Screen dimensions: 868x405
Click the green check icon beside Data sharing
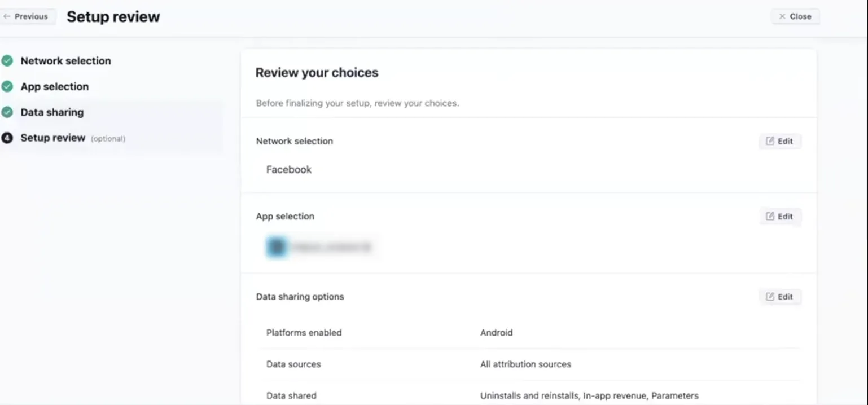point(7,112)
